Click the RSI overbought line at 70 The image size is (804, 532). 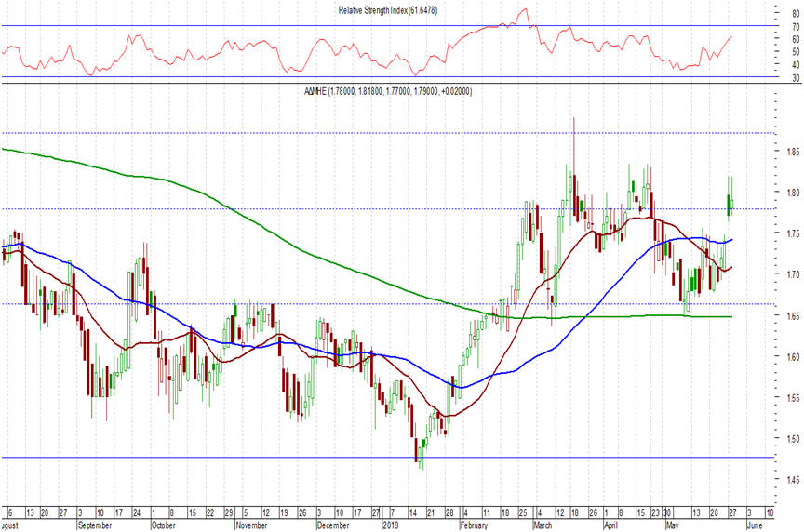pos(279,25)
